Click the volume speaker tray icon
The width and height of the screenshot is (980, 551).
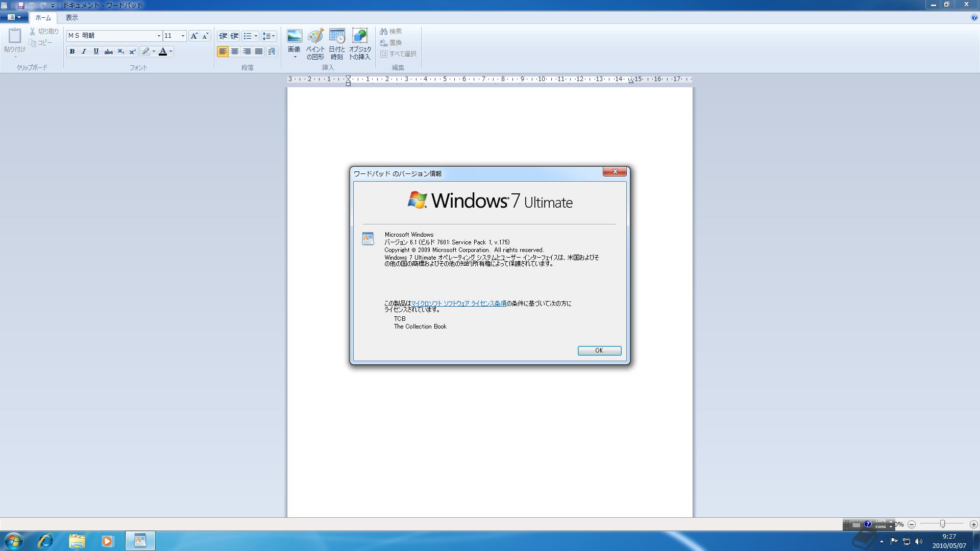[919, 541]
